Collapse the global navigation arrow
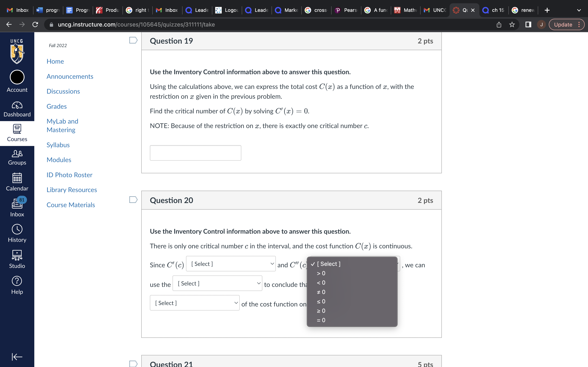Viewport: 588px width, 367px height. point(17,357)
